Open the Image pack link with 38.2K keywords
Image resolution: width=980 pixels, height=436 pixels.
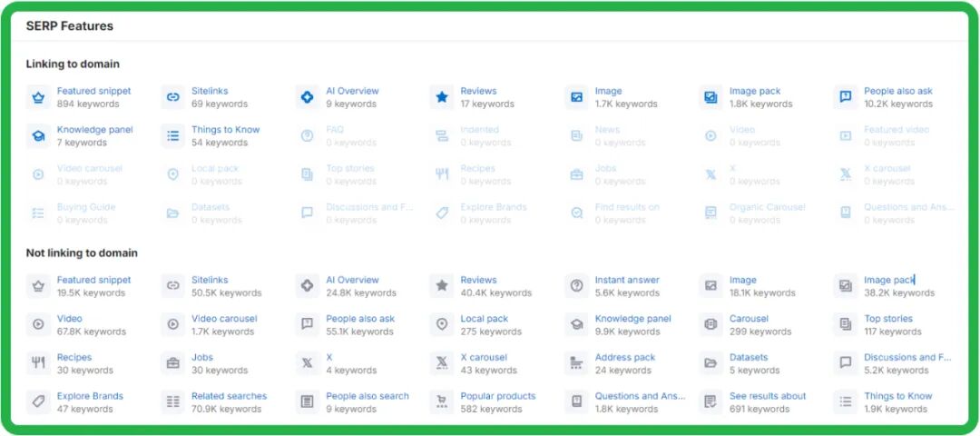888,280
